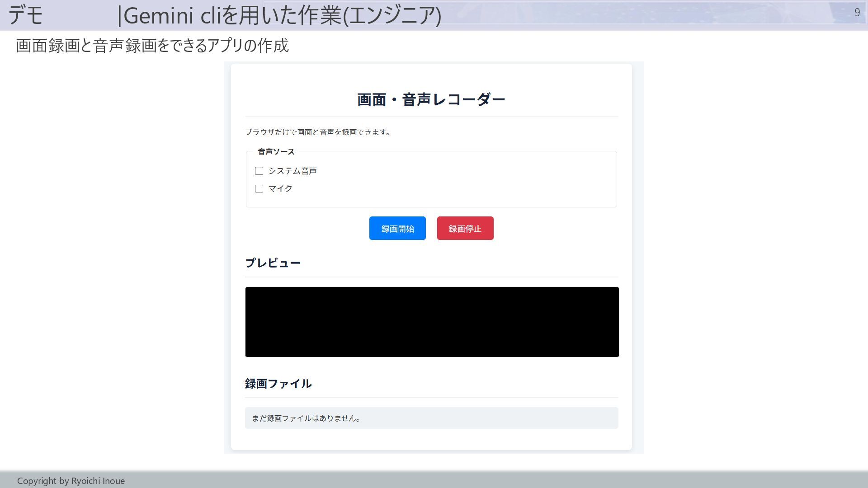The width and height of the screenshot is (868, 488).
Task: Click the slide number 9
Action: [857, 13]
